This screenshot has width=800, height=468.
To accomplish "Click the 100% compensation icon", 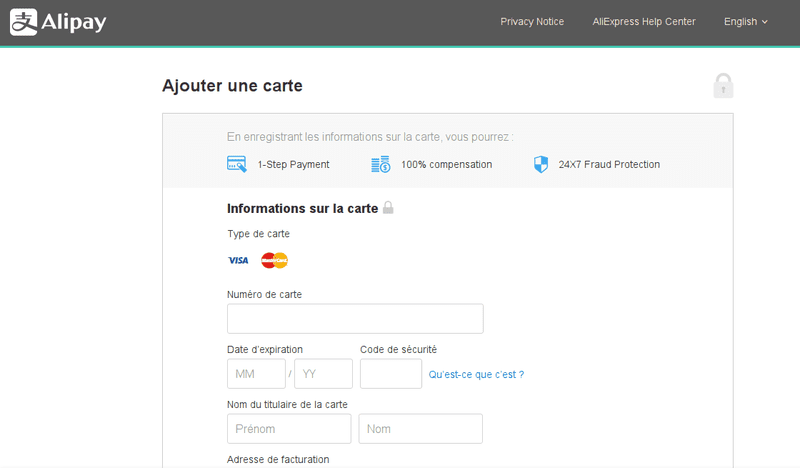I will (380, 164).
